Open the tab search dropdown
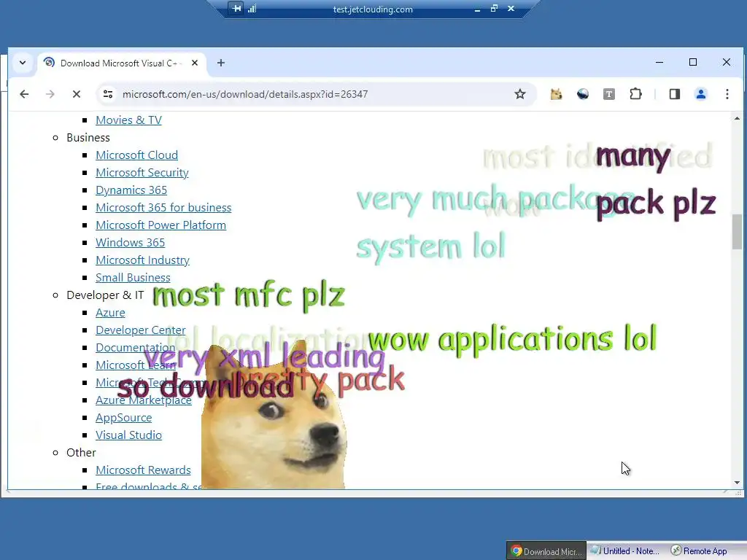The height and width of the screenshot is (560, 747). pos(23,63)
